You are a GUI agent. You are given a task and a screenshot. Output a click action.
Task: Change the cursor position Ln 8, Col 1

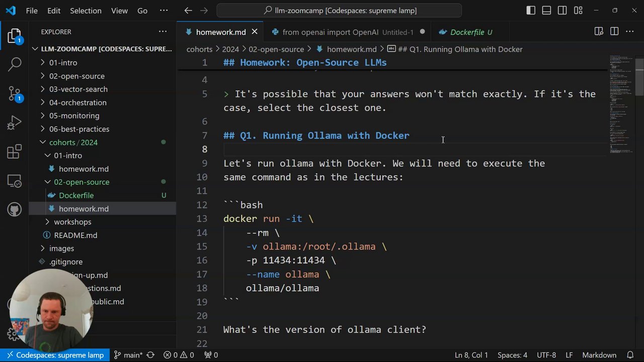pos(471,355)
